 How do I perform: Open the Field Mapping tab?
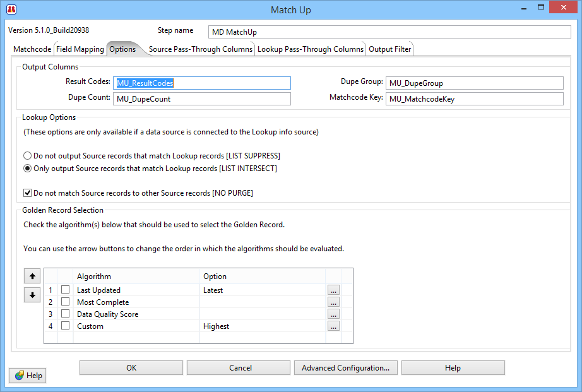(80, 49)
